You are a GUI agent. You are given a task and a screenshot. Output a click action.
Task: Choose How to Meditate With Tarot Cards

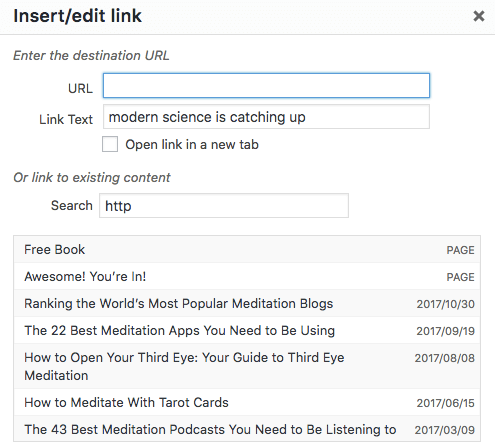pos(247,402)
